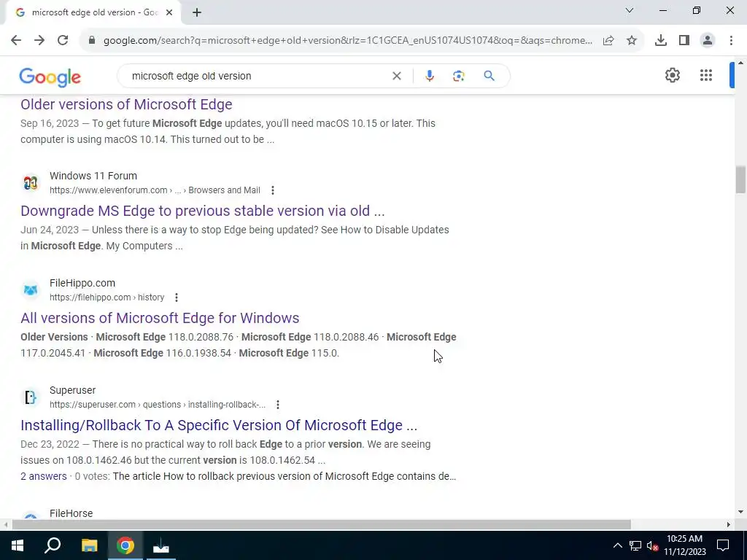Reload the current page
This screenshot has height=560, width=747.
pos(63,41)
